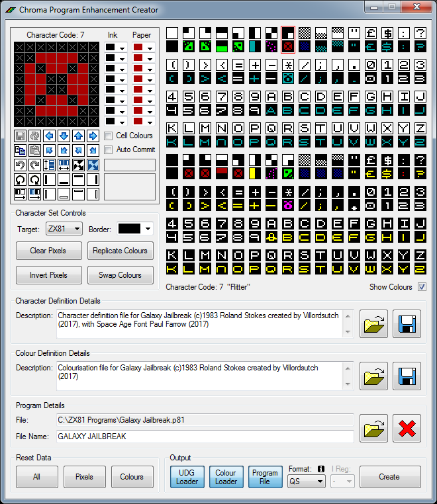Uncheck the Show Colours checkbox
This screenshot has width=437, height=504.
(x=422, y=287)
